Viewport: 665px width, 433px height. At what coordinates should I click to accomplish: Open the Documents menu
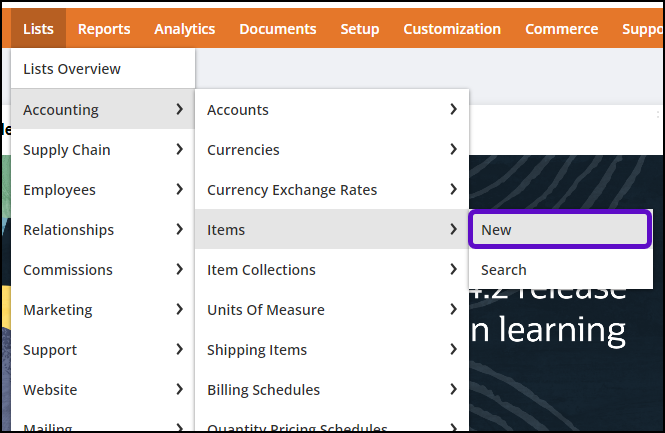(277, 29)
